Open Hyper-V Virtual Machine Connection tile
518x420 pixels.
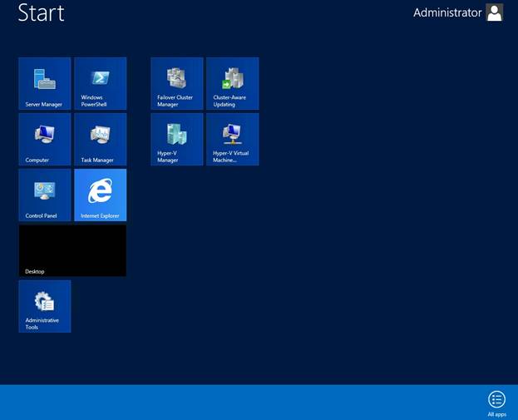(233, 139)
